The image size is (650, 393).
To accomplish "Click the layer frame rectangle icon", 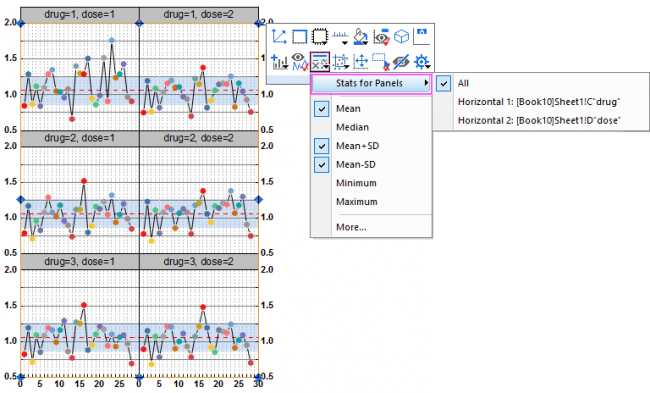I will pyautogui.click(x=299, y=36).
